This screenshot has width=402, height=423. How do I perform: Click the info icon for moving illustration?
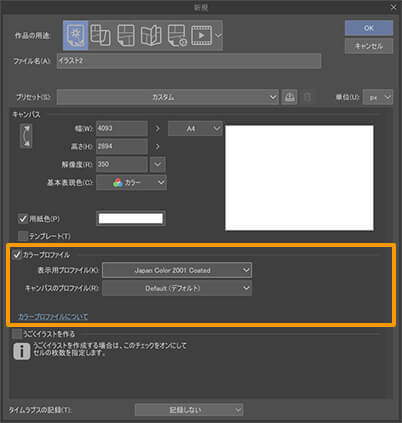pyautogui.click(x=22, y=351)
